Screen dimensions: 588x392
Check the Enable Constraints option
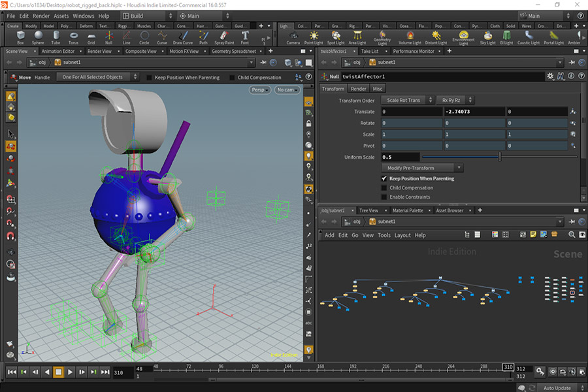tap(384, 197)
